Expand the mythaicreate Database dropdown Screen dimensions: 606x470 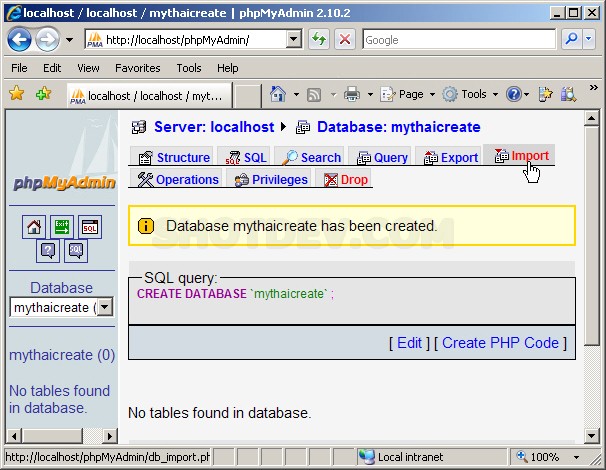pos(104,308)
